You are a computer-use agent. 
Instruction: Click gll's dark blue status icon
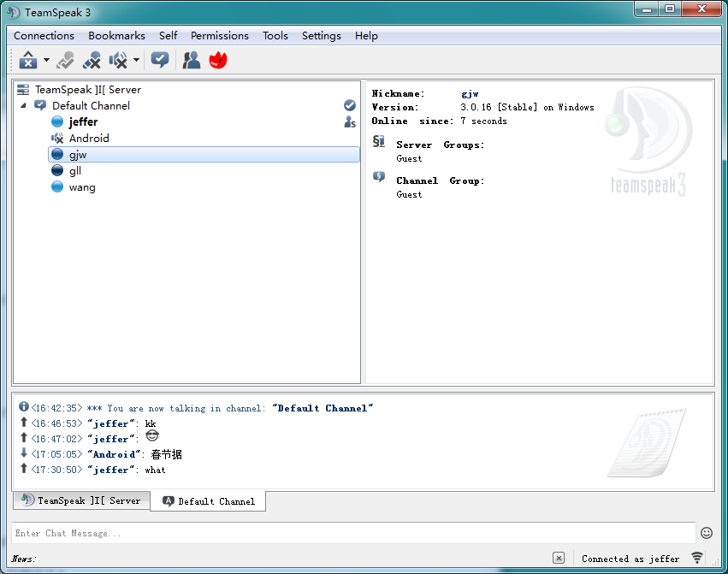57,170
